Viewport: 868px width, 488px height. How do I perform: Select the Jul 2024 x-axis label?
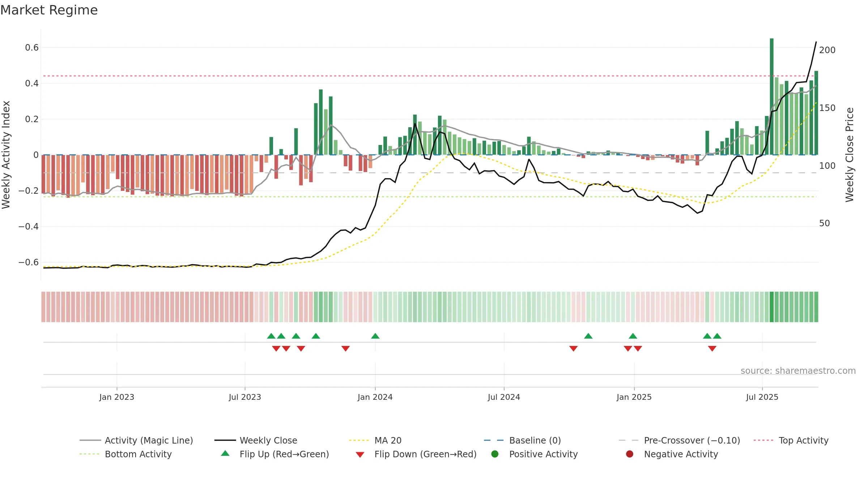click(504, 397)
